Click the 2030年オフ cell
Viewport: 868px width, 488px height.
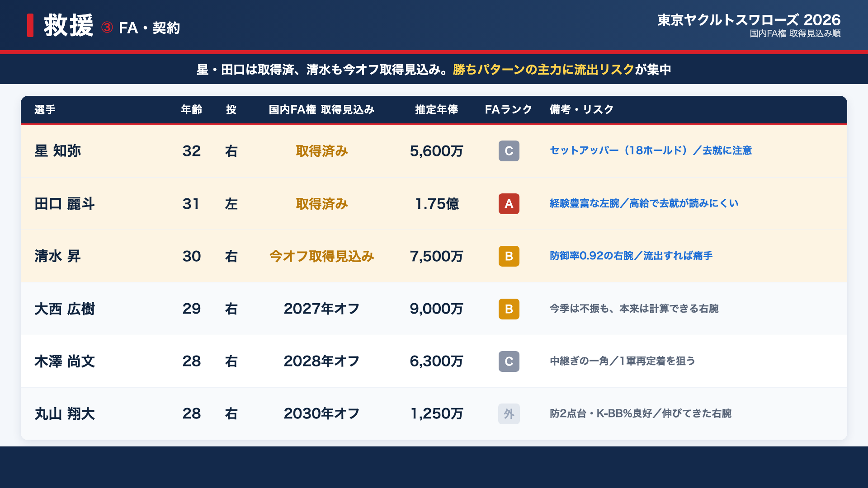322,414
